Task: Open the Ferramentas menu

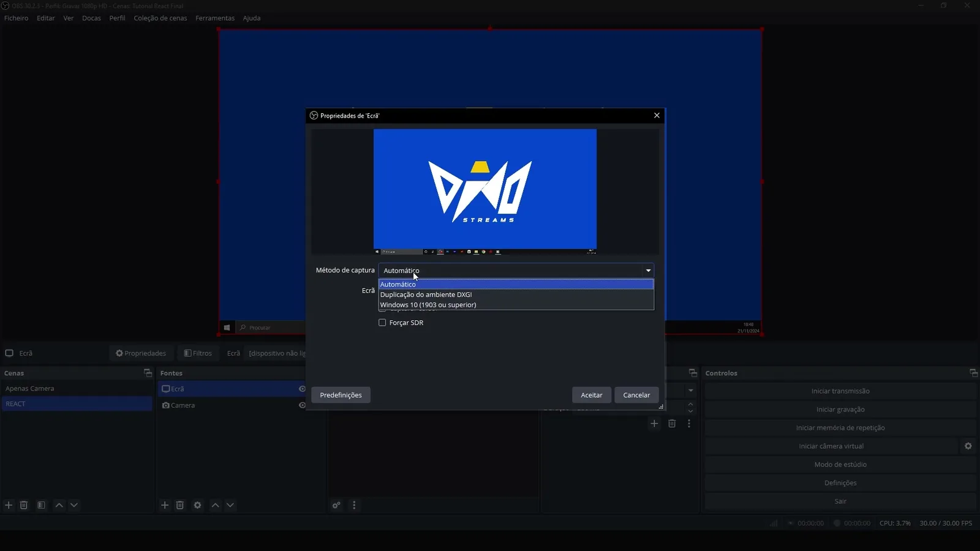Action: 215,18
